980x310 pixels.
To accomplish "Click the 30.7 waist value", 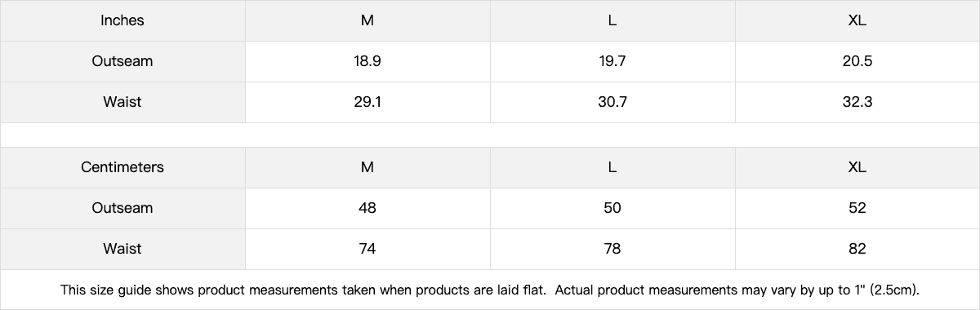I will [612, 102].
